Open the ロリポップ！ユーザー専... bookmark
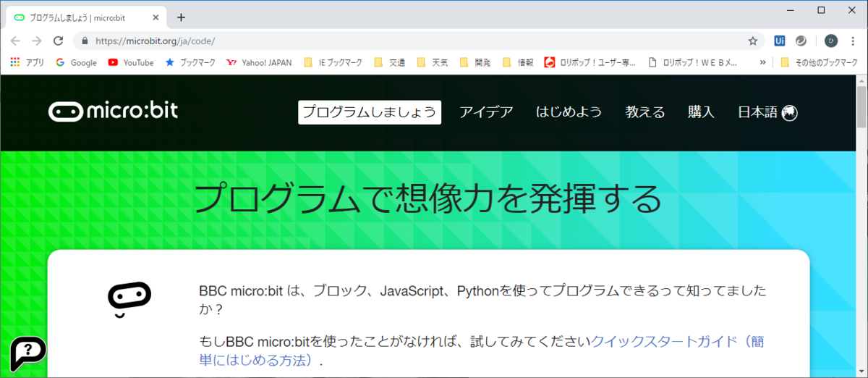 click(590, 62)
